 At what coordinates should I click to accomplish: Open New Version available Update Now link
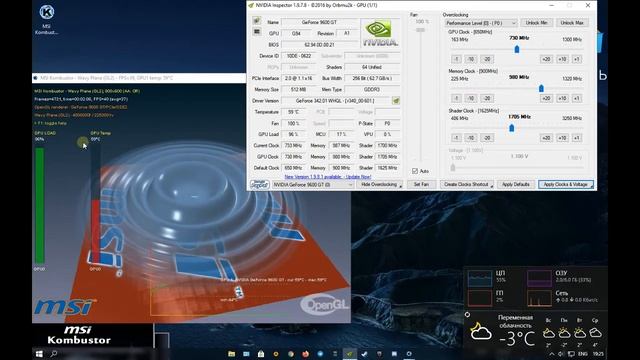[x=327, y=177]
